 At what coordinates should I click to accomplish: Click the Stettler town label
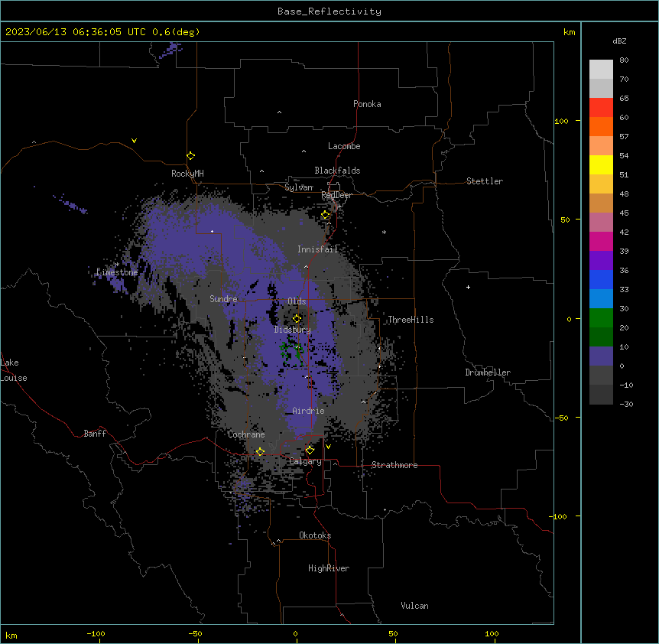point(485,181)
